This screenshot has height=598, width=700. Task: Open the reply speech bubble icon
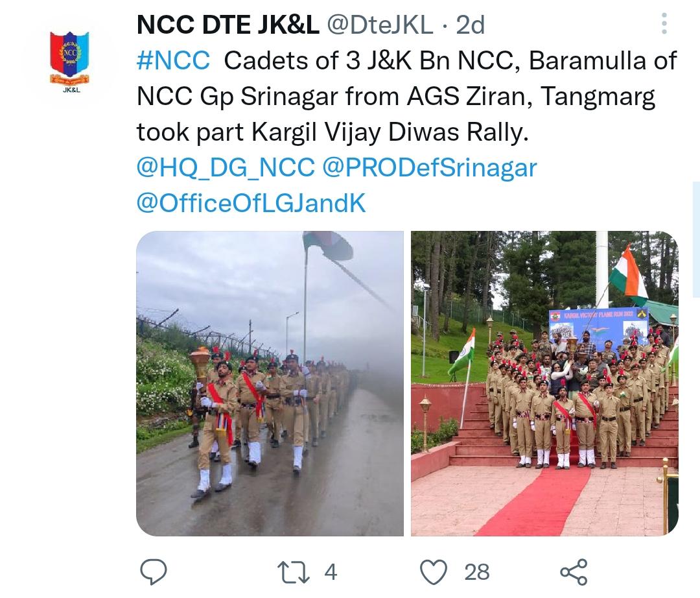click(154, 571)
